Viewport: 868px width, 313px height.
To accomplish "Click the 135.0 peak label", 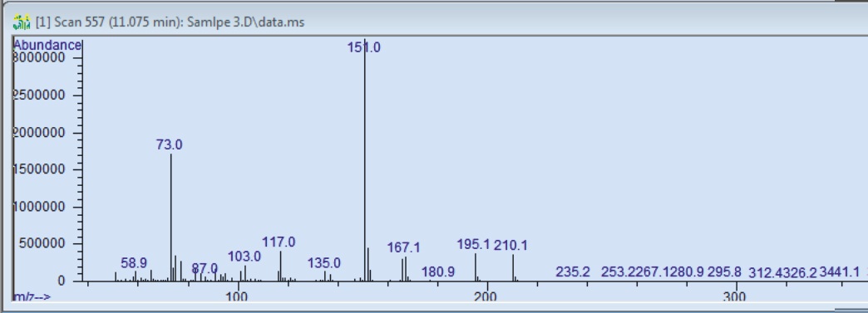I will click(x=324, y=263).
